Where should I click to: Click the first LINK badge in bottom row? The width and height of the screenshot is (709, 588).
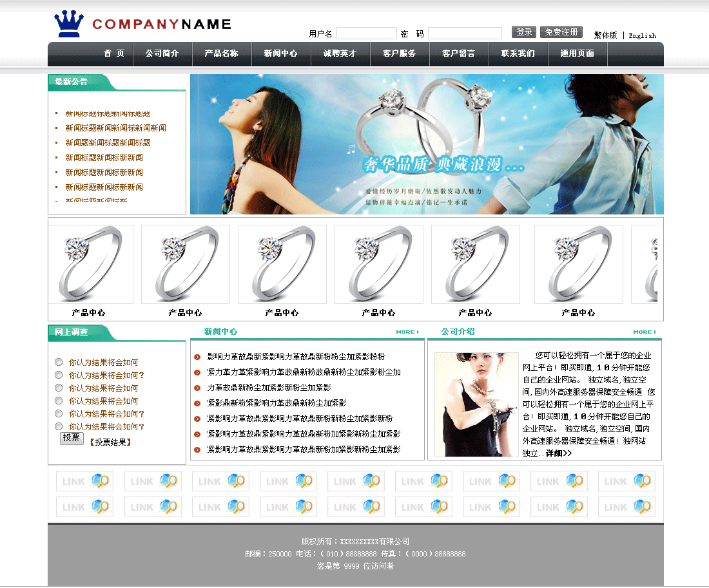(x=84, y=507)
